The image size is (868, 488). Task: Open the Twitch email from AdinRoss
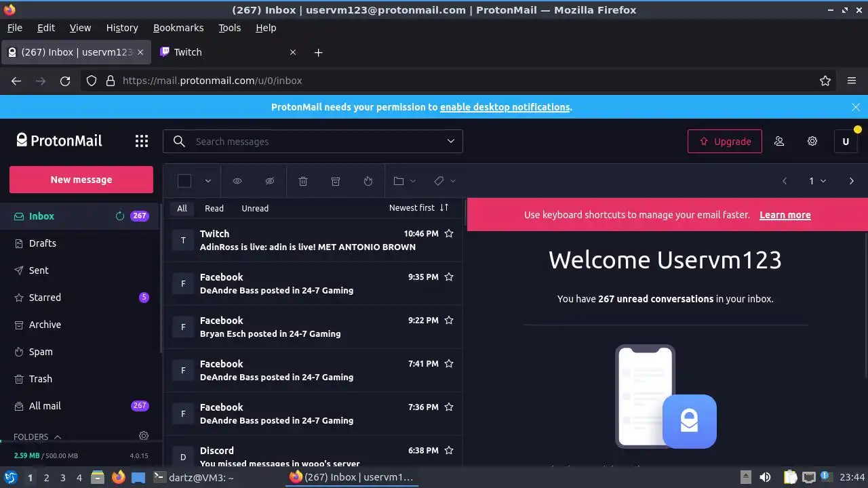[313, 240]
